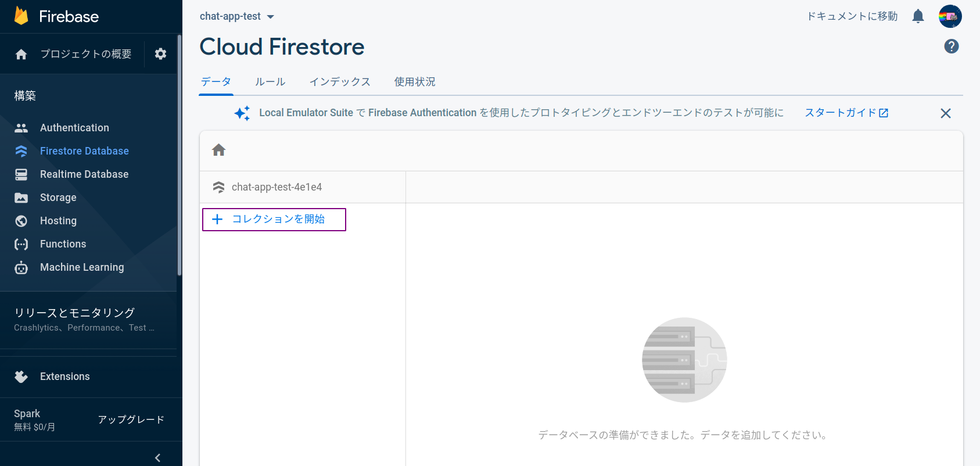Open the chat-app-test project dropdown
This screenshot has height=466, width=980.
(x=237, y=16)
